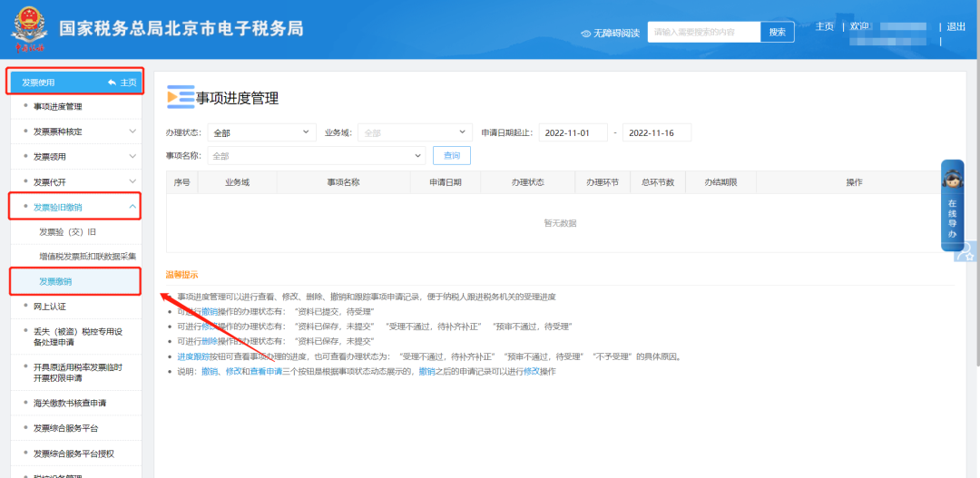The width and height of the screenshot is (980, 478).
Task: Select 增值税发票抵扣联数据采集 submenu item
Action: click(87, 256)
